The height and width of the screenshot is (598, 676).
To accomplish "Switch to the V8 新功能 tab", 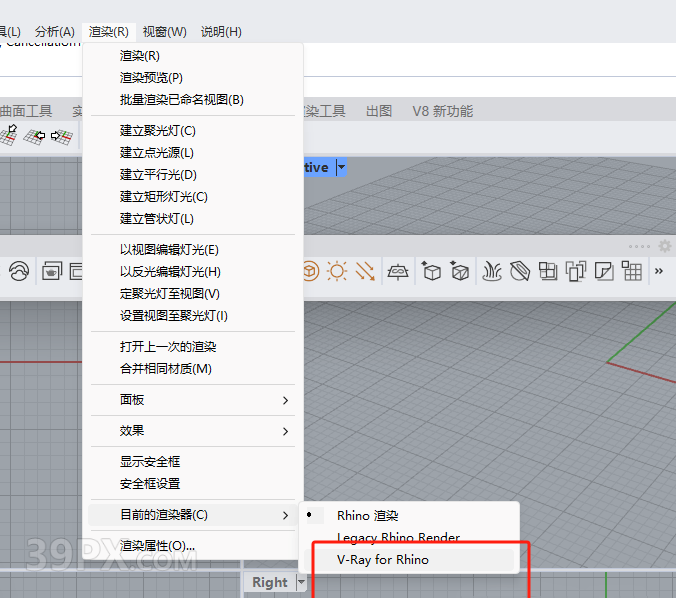I will (x=442, y=111).
